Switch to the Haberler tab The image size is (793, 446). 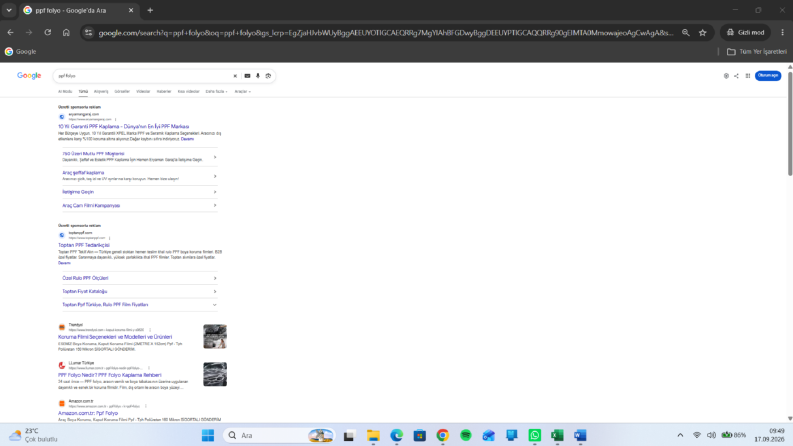(164, 92)
